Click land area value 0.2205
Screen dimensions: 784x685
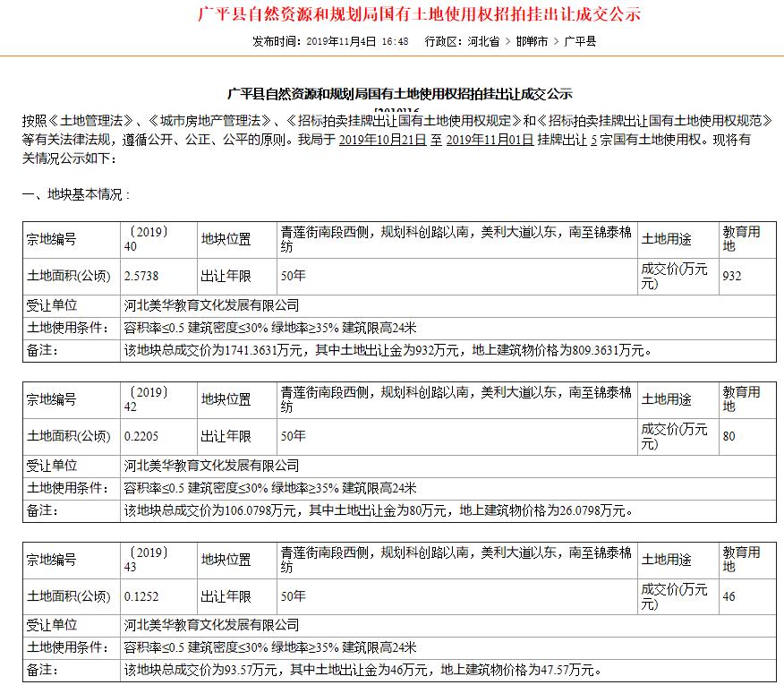(x=141, y=436)
